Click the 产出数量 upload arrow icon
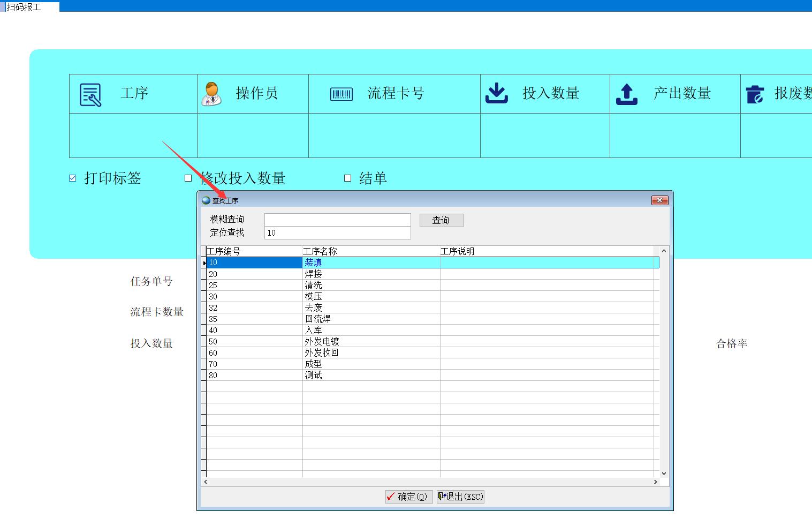812x518 pixels. 626,94
